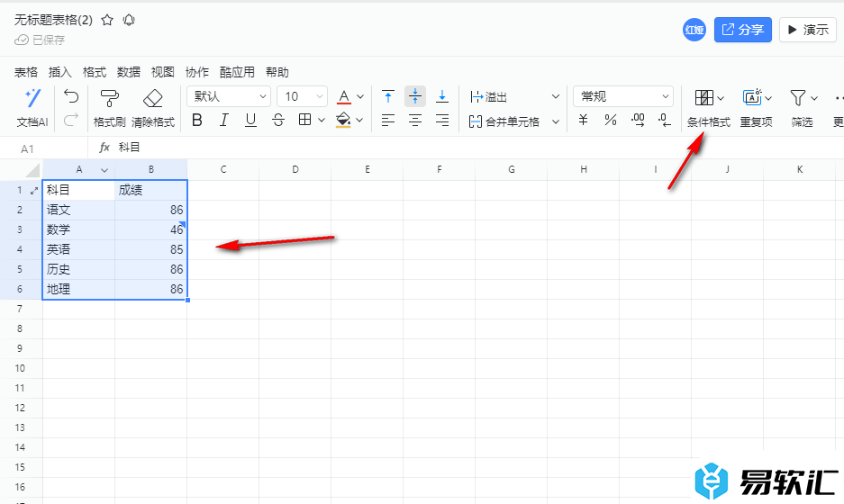Toggle strikethrough formatting

tap(278, 120)
